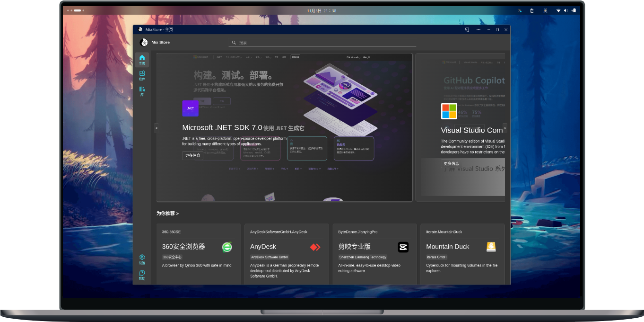Open the 帮助 help icon in sidebar
The height and width of the screenshot is (322, 644).
142,275
